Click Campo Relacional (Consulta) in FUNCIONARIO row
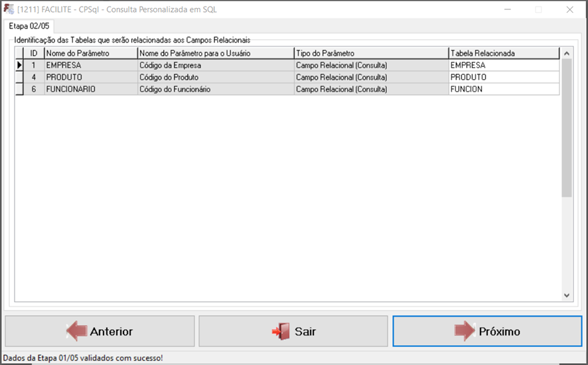The height and width of the screenshot is (365, 588). pyautogui.click(x=371, y=90)
